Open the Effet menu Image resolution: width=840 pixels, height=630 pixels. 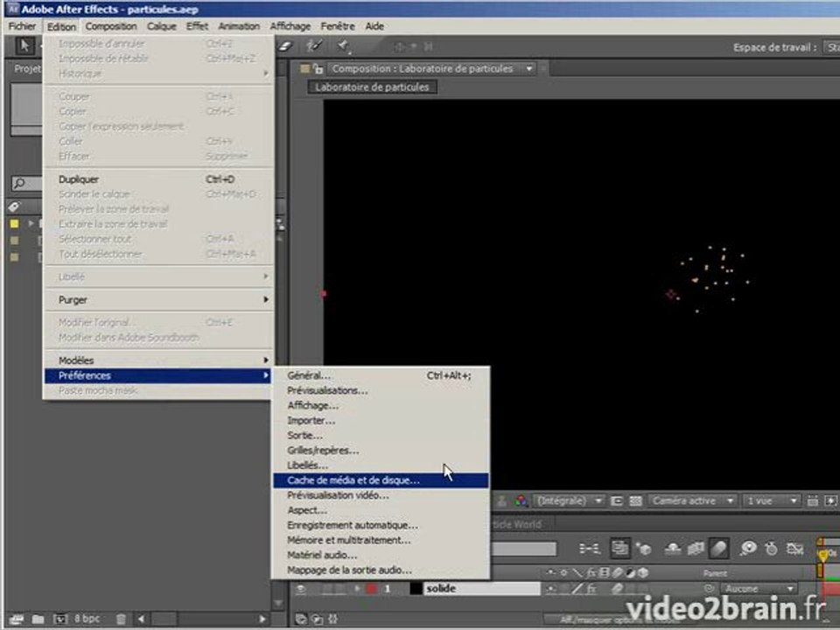(197, 26)
